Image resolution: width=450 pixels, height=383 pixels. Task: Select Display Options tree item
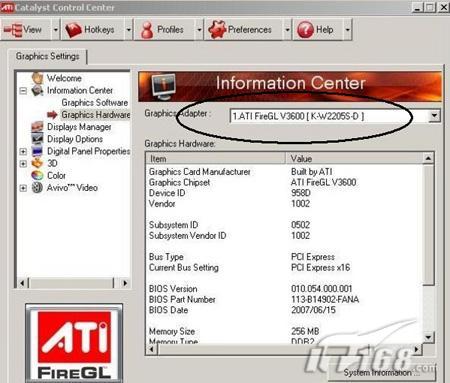(x=75, y=139)
